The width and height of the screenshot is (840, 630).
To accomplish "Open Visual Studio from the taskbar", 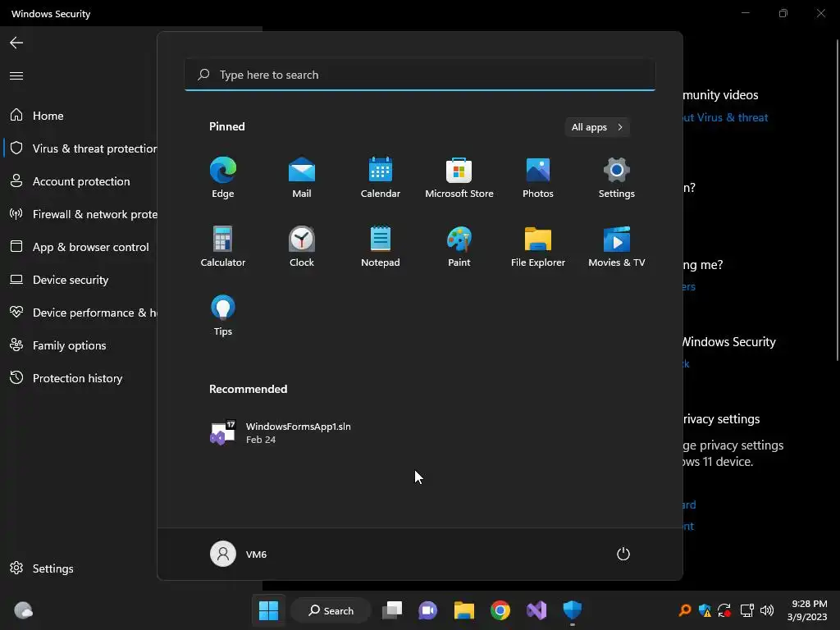I will pyautogui.click(x=536, y=610).
